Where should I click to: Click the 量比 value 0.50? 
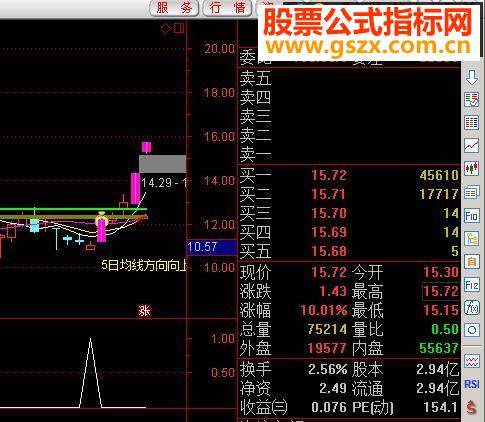(445, 329)
